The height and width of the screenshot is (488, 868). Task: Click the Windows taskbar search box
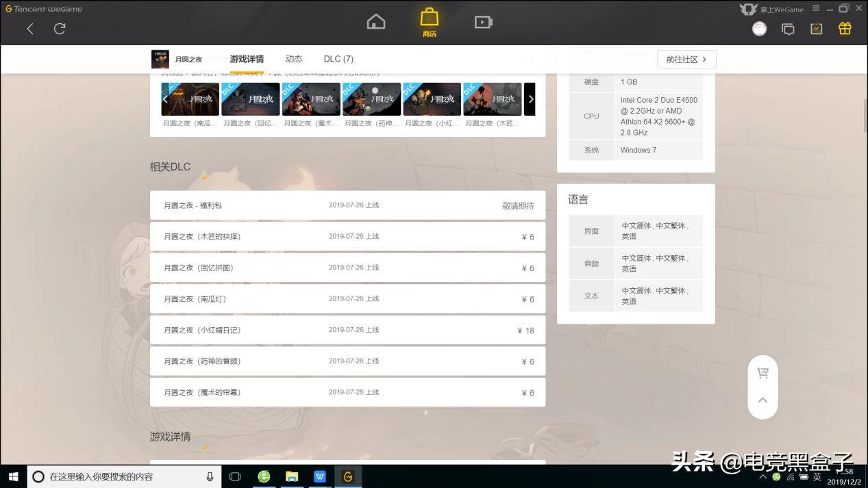pyautogui.click(x=124, y=476)
